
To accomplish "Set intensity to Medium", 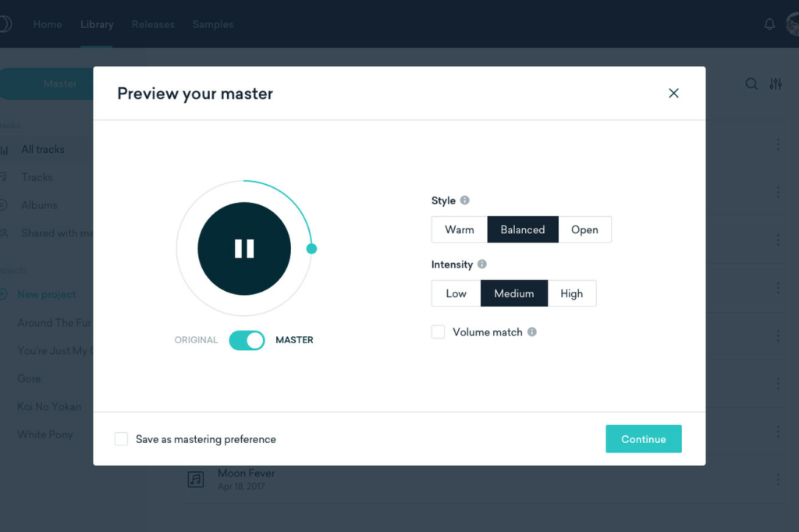I will pos(514,293).
